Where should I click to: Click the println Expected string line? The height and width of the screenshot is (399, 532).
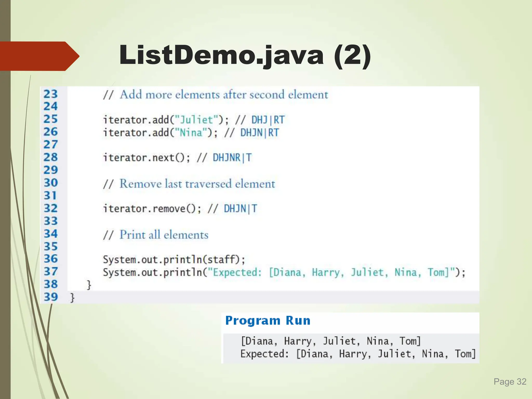point(284,272)
